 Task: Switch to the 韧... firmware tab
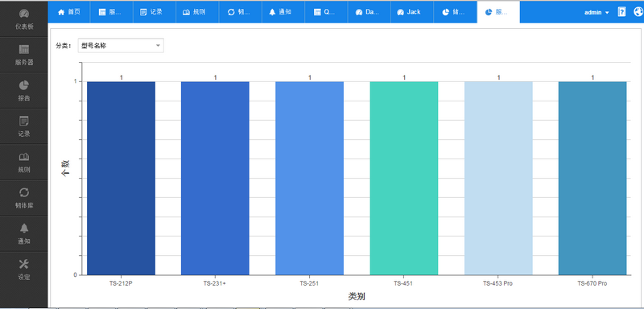tap(240, 12)
